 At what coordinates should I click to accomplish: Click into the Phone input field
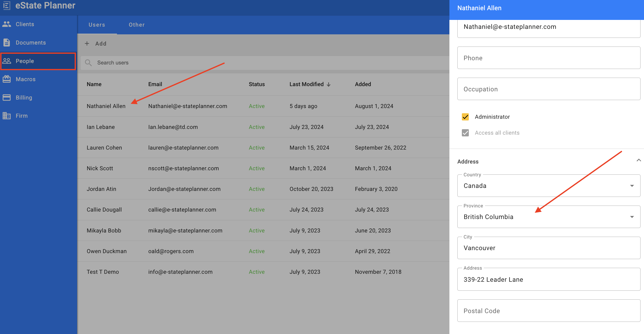click(x=548, y=58)
